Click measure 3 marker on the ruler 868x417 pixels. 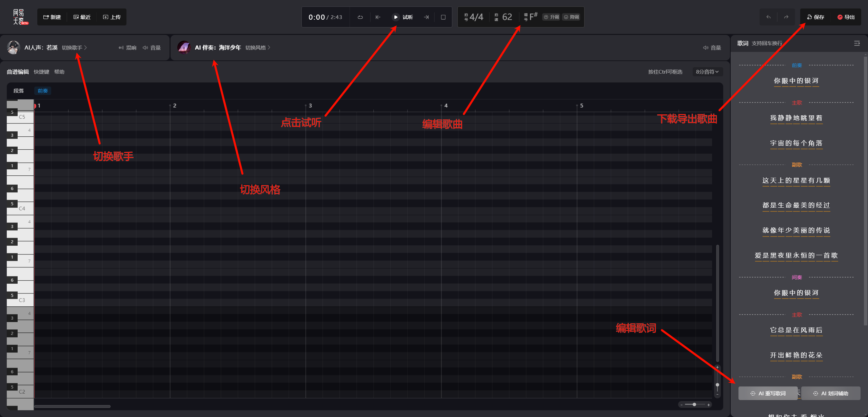[310, 106]
